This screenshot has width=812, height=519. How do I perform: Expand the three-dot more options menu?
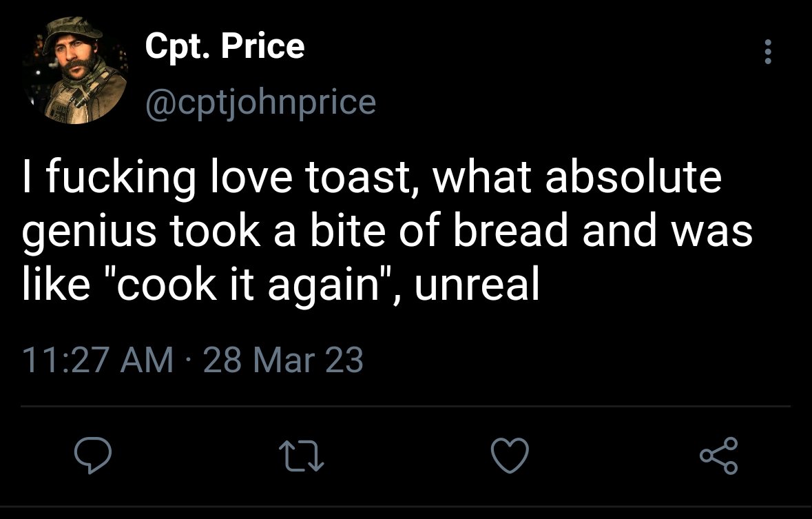pos(768,51)
